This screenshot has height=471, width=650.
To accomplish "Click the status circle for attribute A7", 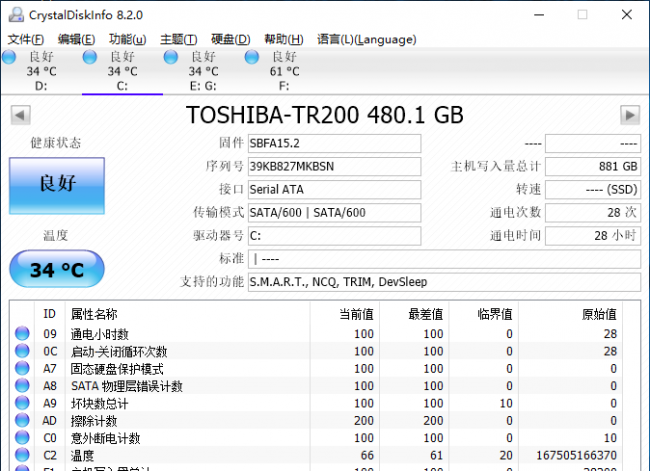I will tap(22, 368).
